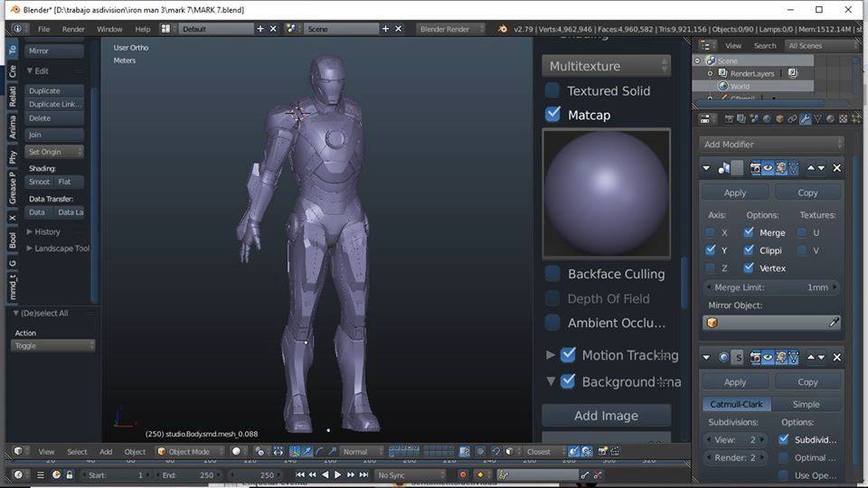
Task: Enable Backface Culling
Action: pyautogui.click(x=552, y=273)
